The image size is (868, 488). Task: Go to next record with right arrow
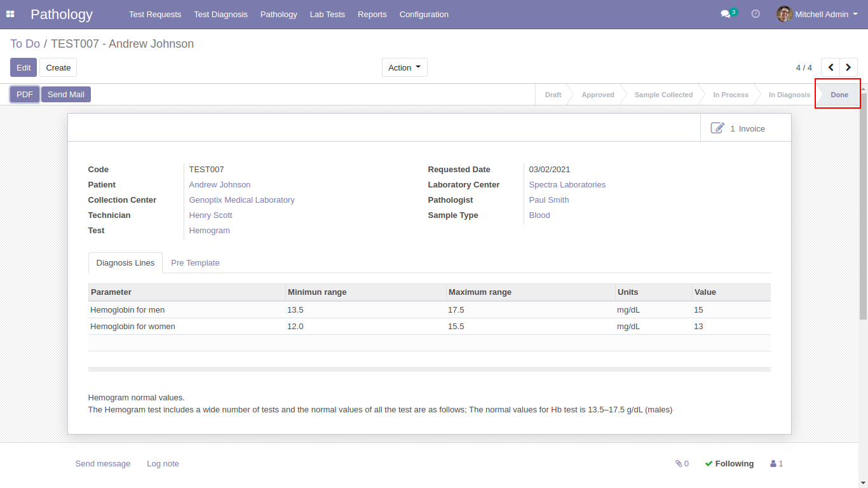pyautogui.click(x=848, y=67)
